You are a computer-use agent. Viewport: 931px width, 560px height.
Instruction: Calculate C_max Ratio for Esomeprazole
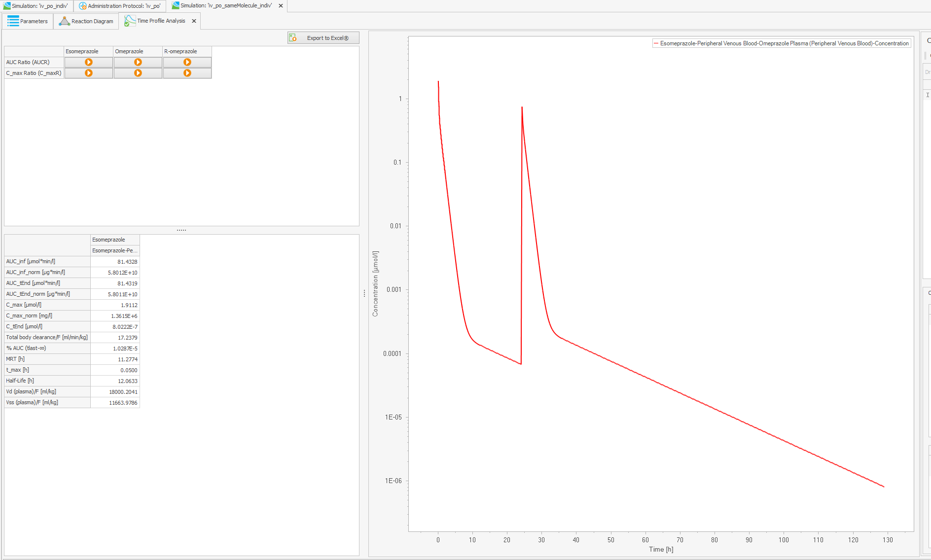pyautogui.click(x=89, y=73)
